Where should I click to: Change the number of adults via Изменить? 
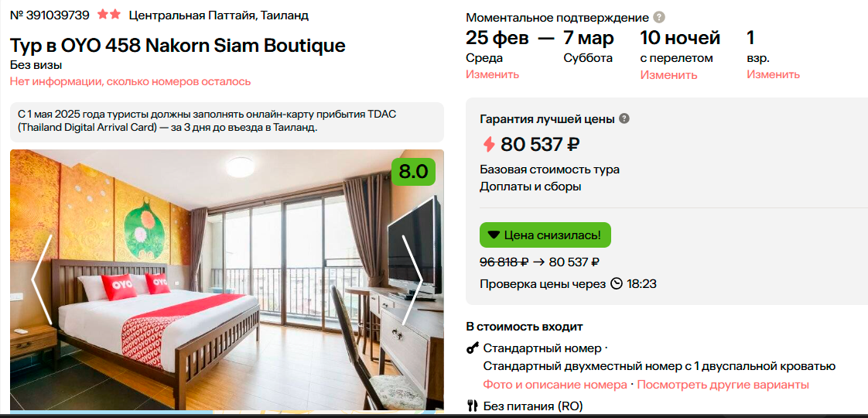(x=773, y=74)
